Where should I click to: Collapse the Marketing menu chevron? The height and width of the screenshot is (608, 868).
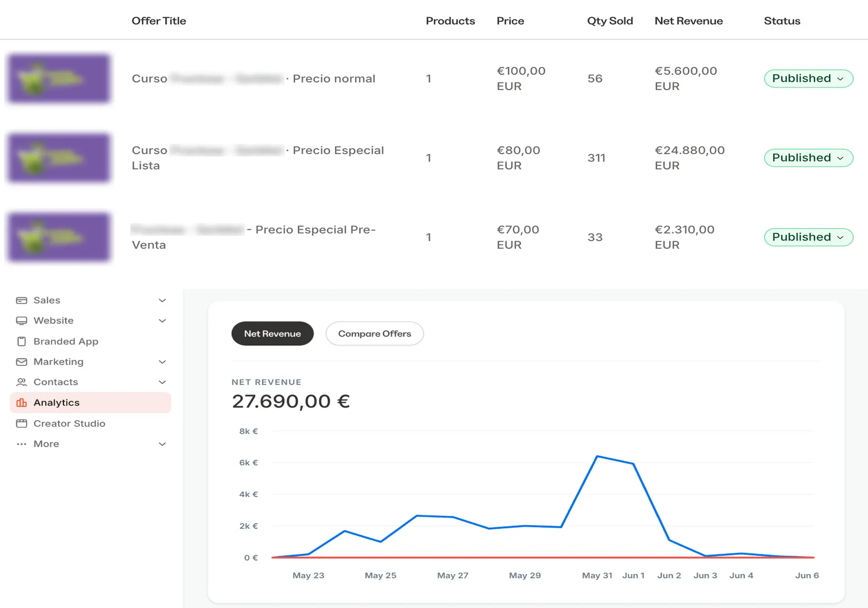point(162,362)
